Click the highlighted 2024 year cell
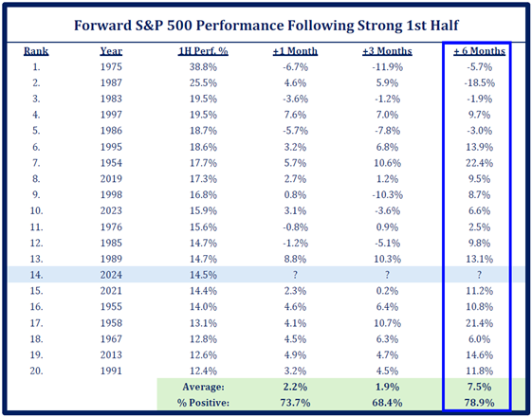532x417 pixels. [x=111, y=275]
